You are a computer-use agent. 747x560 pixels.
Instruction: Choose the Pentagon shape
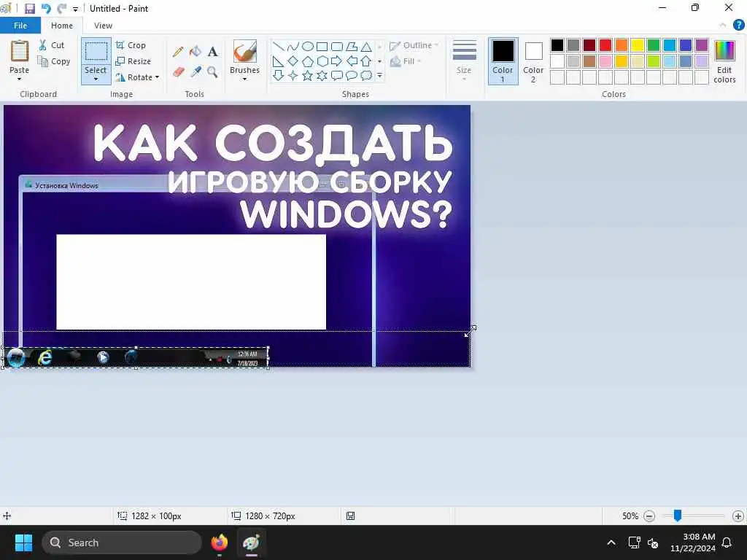308,61
